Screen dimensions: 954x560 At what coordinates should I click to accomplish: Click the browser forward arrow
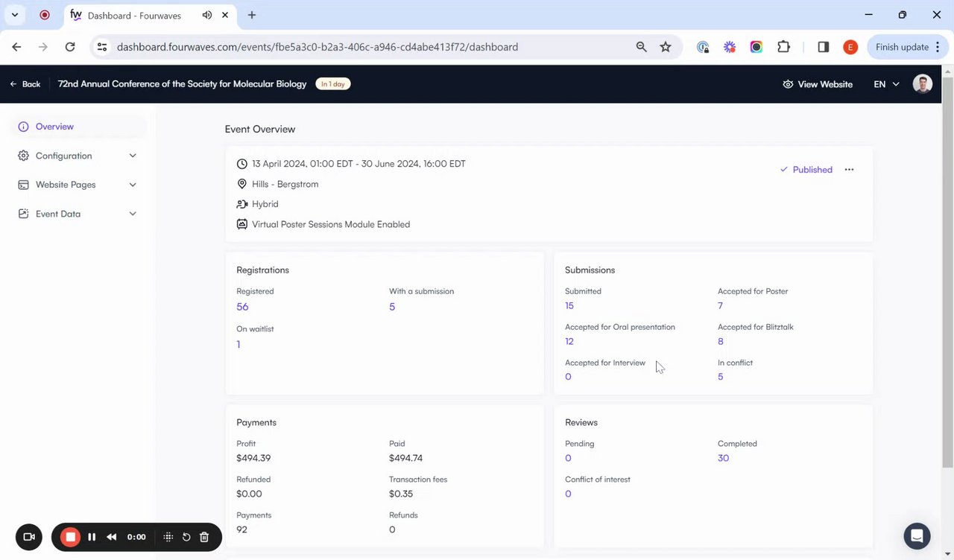click(x=43, y=47)
